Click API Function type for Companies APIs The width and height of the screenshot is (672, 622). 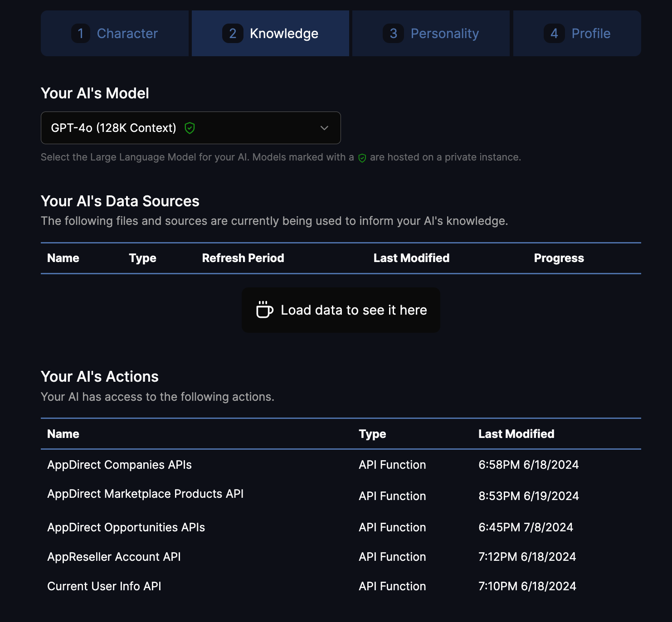pyautogui.click(x=392, y=465)
